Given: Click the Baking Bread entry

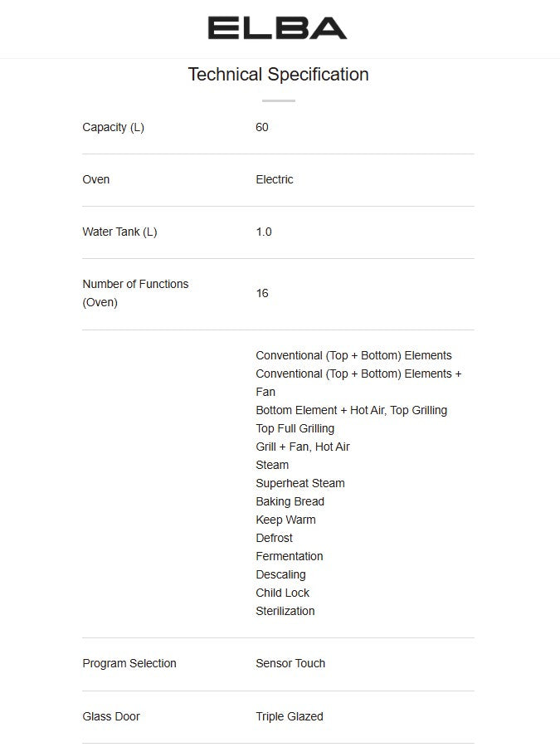Looking at the screenshot, I should 290,501.
